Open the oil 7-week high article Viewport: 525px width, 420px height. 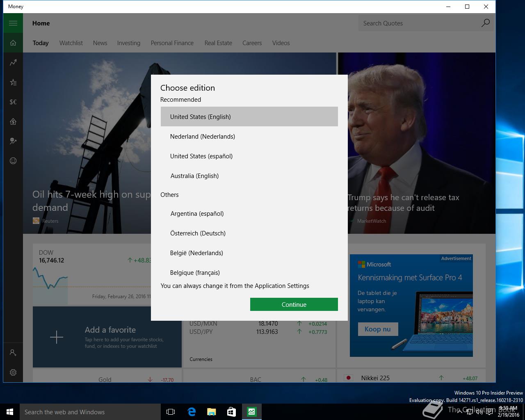point(91,201)
